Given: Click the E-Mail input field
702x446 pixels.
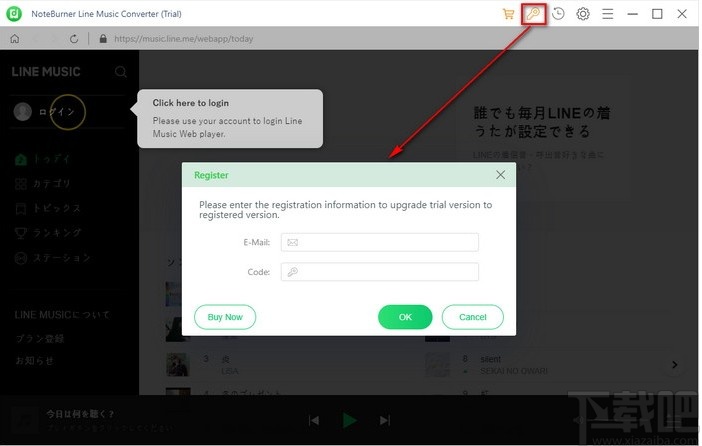Looking at the screenshot, I should point(380,242).
